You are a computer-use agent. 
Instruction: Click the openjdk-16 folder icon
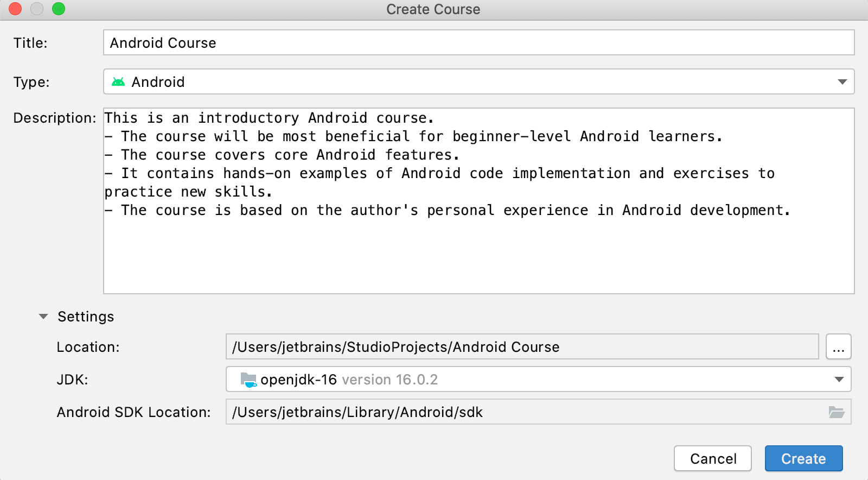click(248, 380)
